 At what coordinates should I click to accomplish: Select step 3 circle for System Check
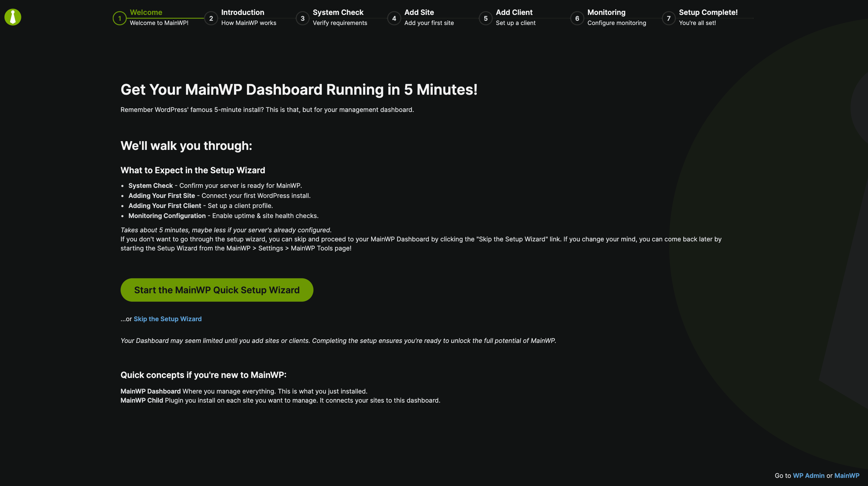pos(303,18)
